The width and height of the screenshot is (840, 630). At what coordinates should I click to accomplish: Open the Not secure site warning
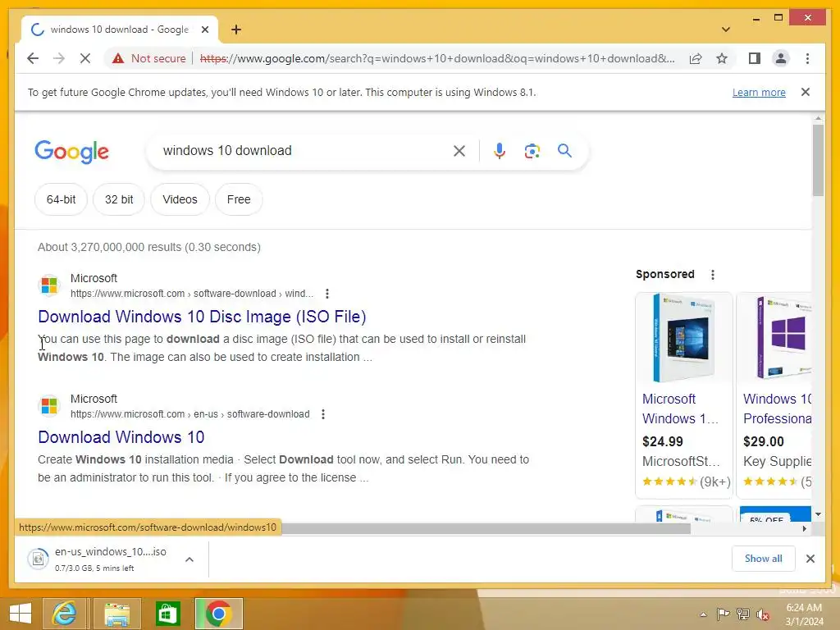(x=149, y=58)
